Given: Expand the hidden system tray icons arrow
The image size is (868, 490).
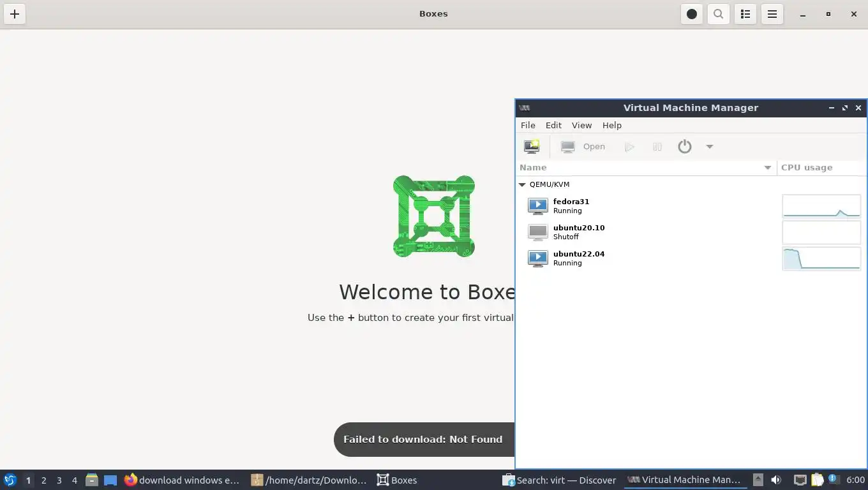Looking at the screenshot, I should [758, 480].
